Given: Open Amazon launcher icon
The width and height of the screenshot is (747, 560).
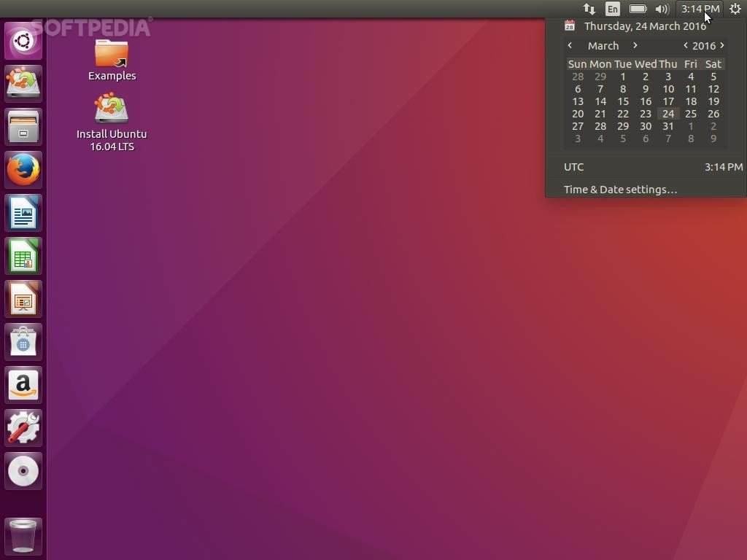Looking at the screenshot, I should click(23, 385).
